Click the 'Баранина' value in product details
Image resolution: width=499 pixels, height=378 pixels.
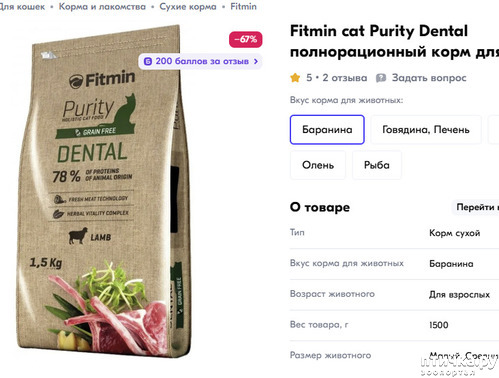point(451,264)
